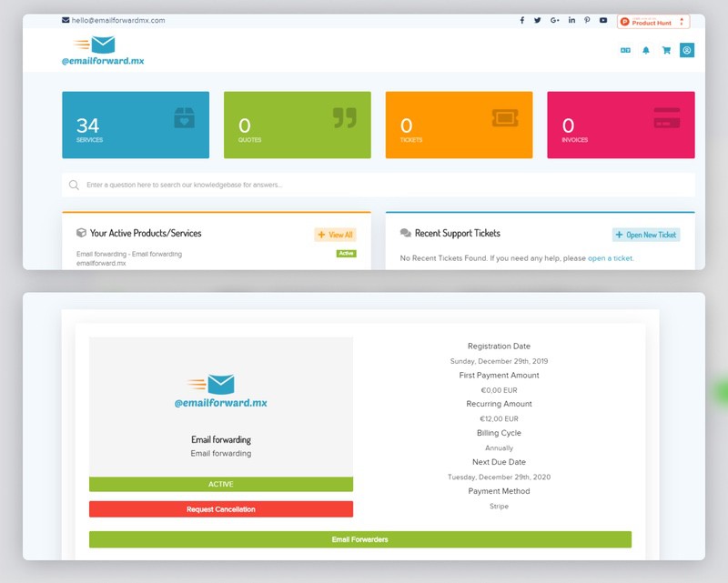This screenshot has height=583, width=728.
Task: Open the 0 Quotes tile
Action: pos(298,125)
